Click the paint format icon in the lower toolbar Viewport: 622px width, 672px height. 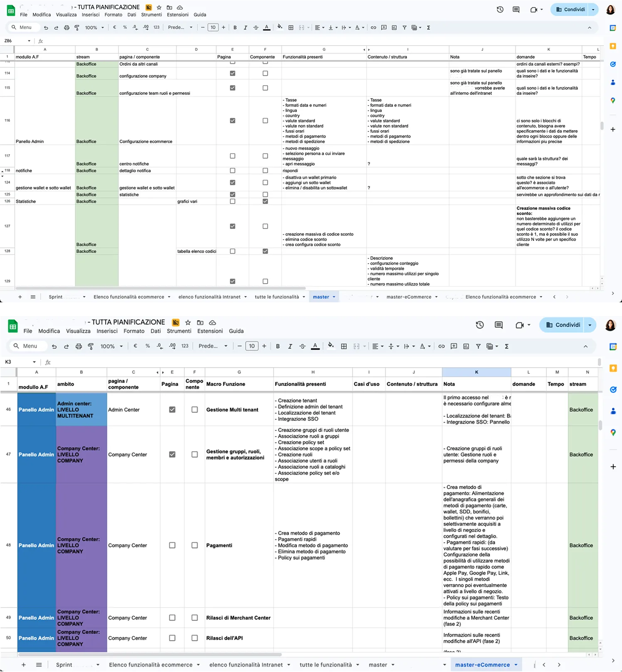pyautogui.click(x=91, y=346)
